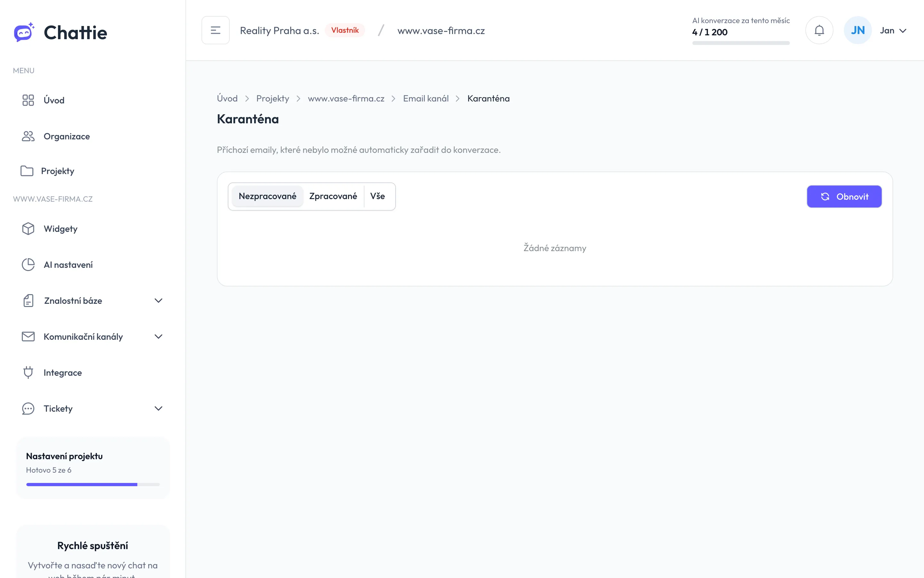Click the Karanténa breadcrumb item

(488, 98)
